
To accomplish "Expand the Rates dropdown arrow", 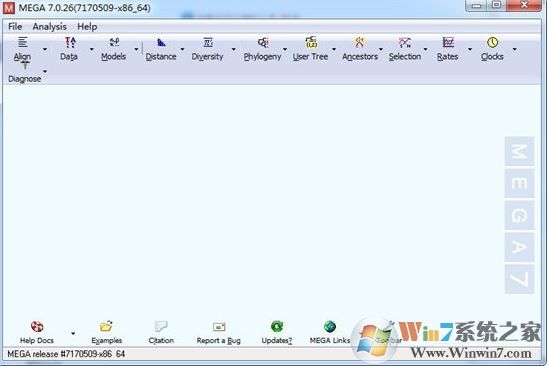I will coord(470,49).
